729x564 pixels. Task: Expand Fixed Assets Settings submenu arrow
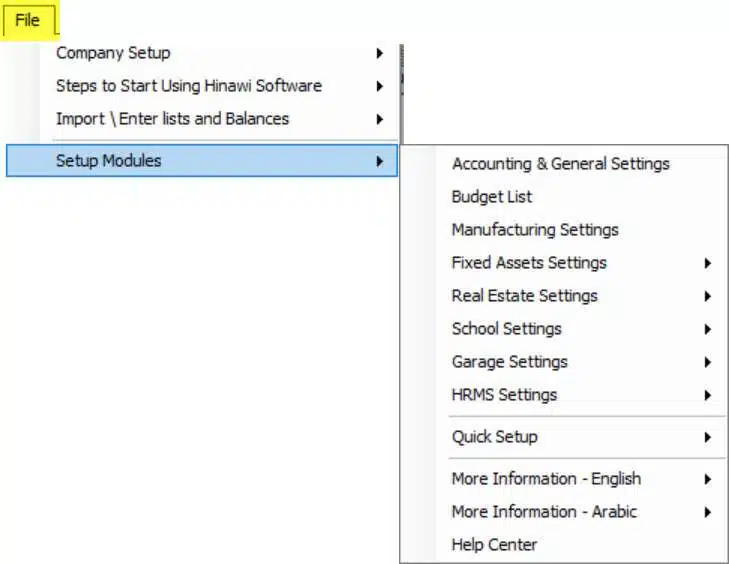[707, 263]
